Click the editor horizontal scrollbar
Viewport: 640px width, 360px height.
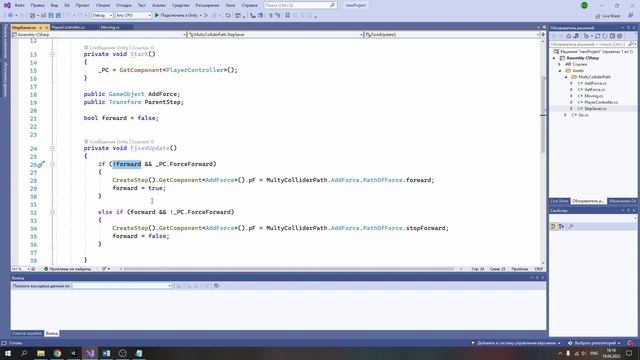click(x=289, y=269)
